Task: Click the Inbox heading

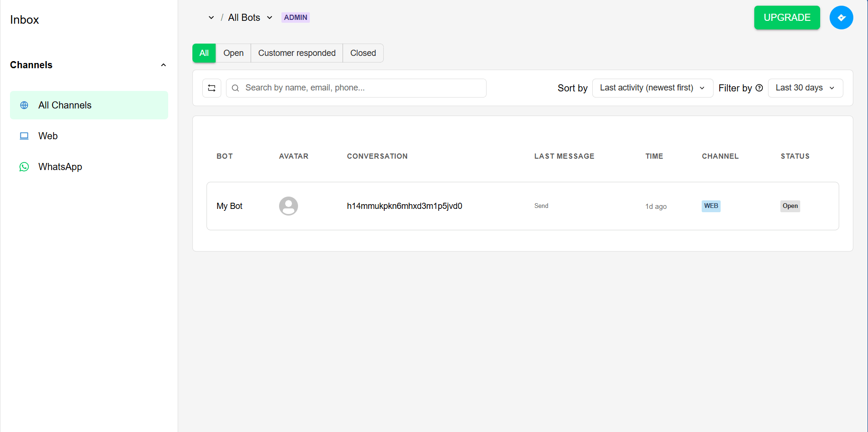Action: point(25,20)
